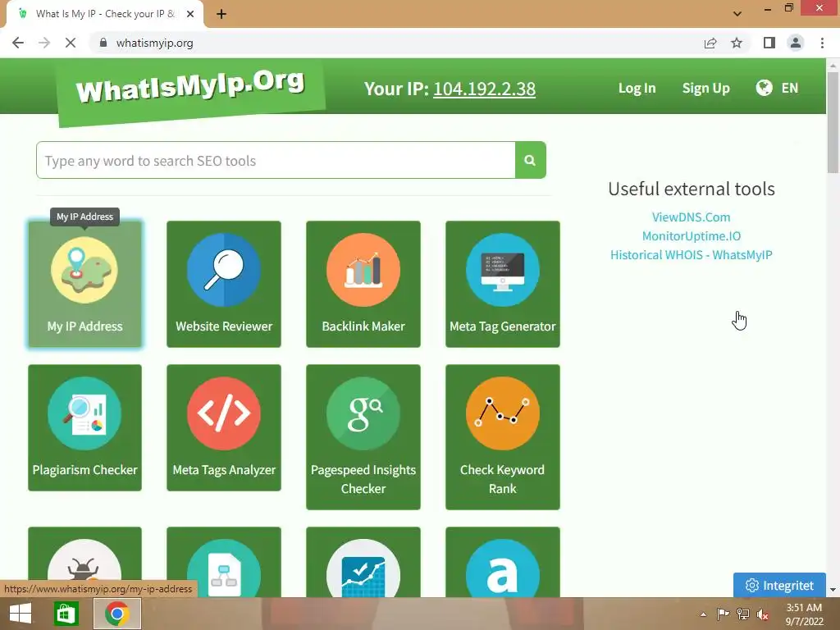Open the MonitorUptime.IO link
Viewport: 840px width, 630px height.
(691, 235)
